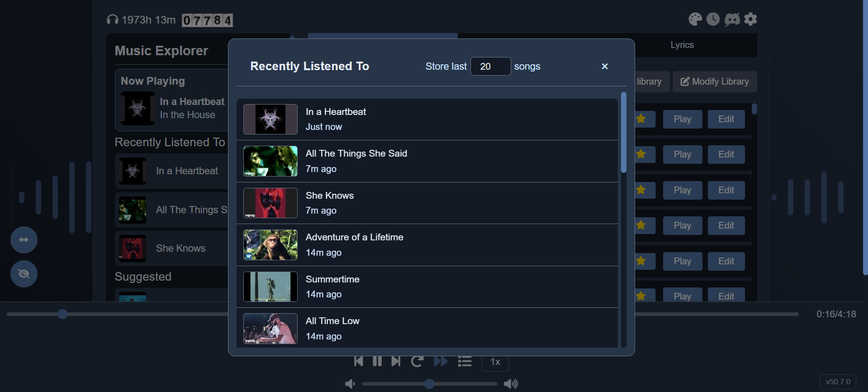This screenshot has width=868, height=392.
Task: Click the third row Edit button
Action: (726, 190)
